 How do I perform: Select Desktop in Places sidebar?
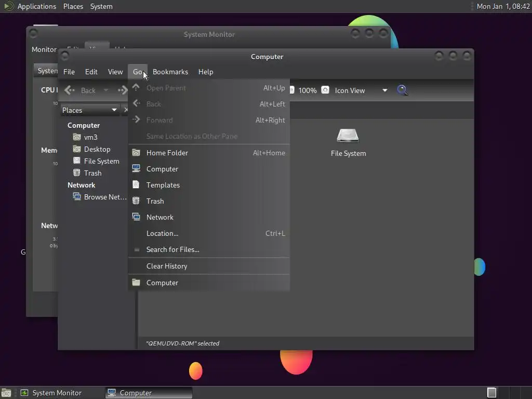[x=97, y=149]
